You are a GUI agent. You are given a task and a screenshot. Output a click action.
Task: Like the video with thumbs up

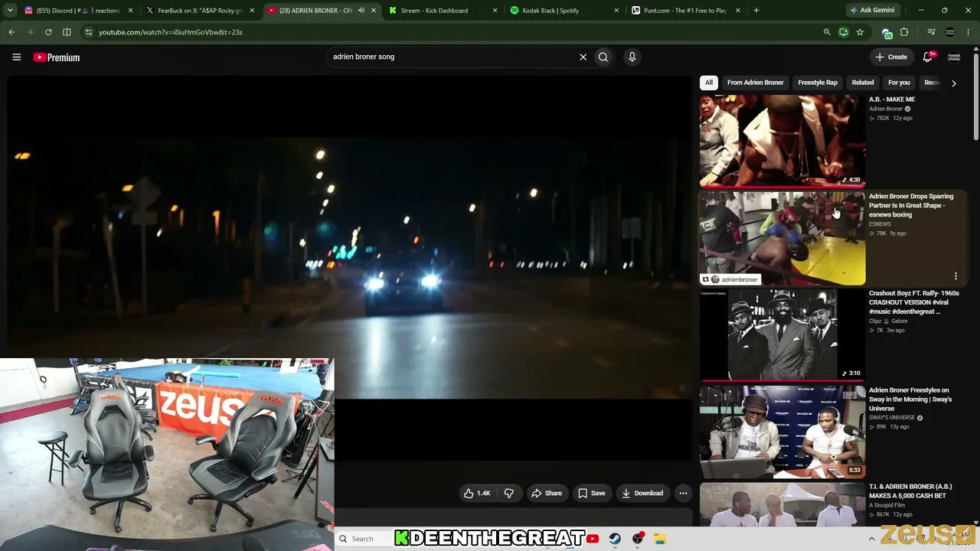tap(477, 493)
